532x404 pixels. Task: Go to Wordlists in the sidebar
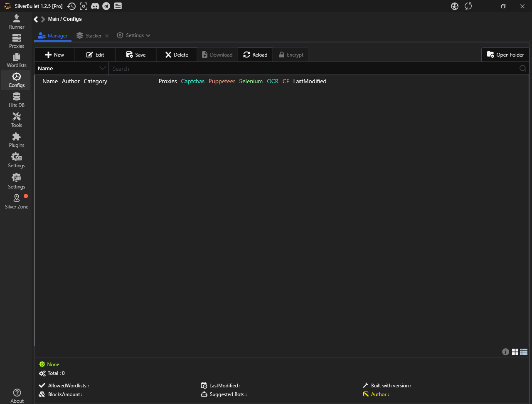17,60
